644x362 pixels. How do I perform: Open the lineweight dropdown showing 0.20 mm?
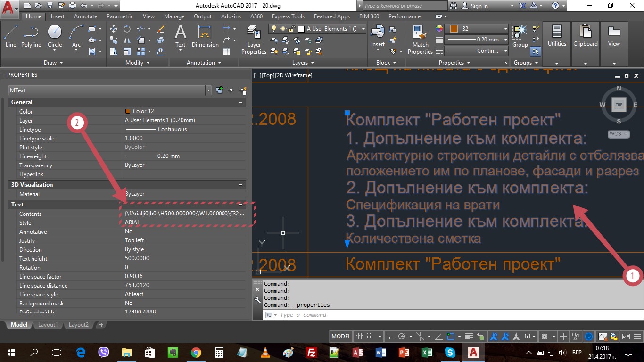477,40
